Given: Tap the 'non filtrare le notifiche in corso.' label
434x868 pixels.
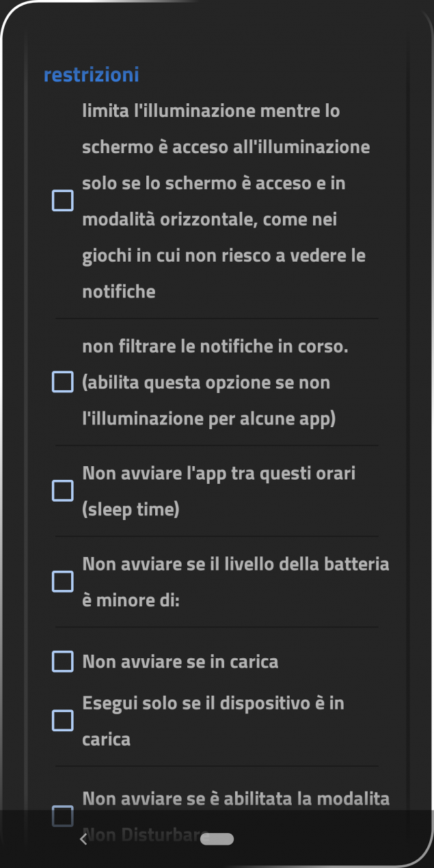Looking at the screenshot, I should click(x=215, y=347).
